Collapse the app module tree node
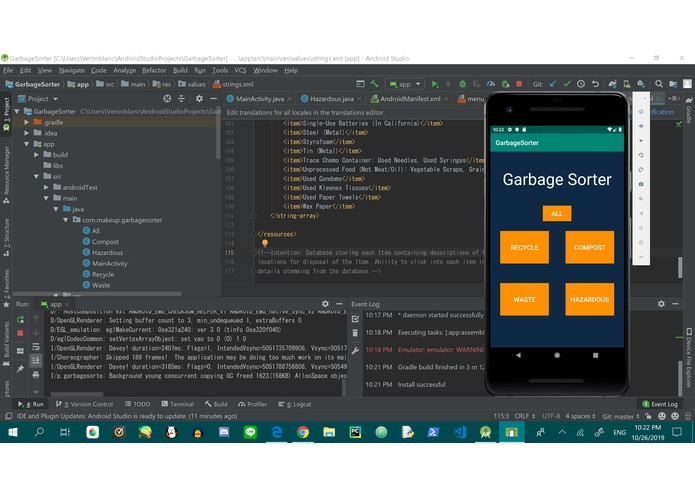 [27, 144]
